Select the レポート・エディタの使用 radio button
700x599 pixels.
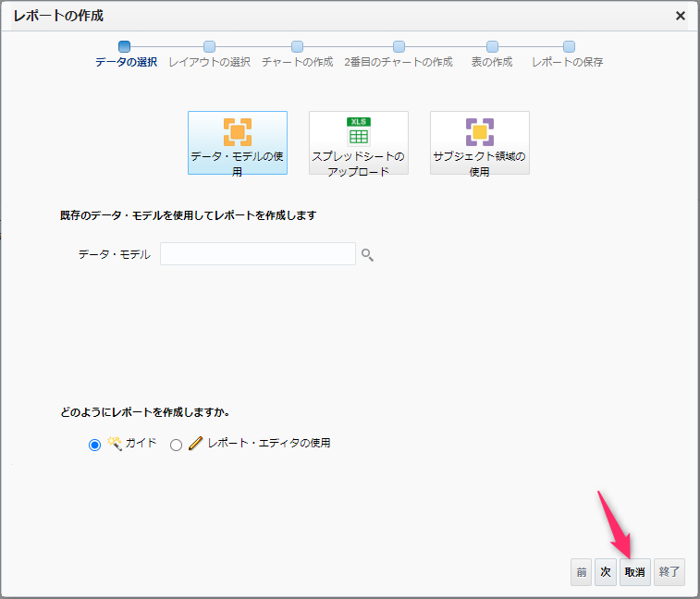point(176,445)
